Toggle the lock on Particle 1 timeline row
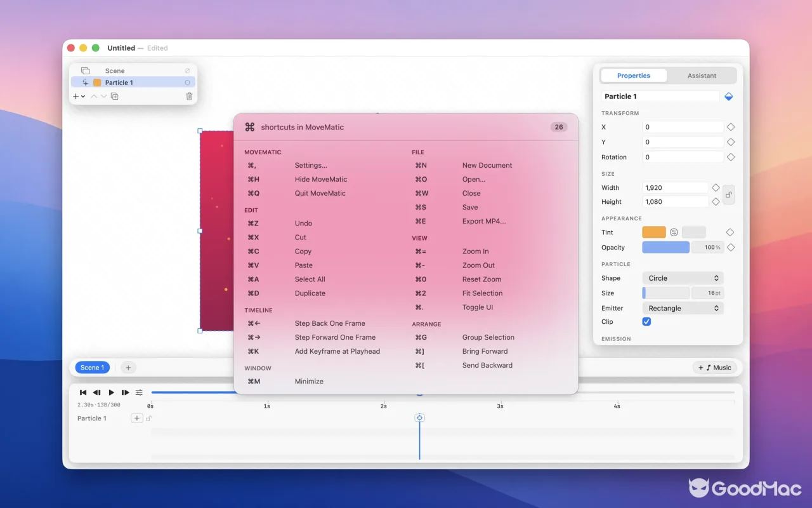812x508 pixels. (x=149, y=418)
